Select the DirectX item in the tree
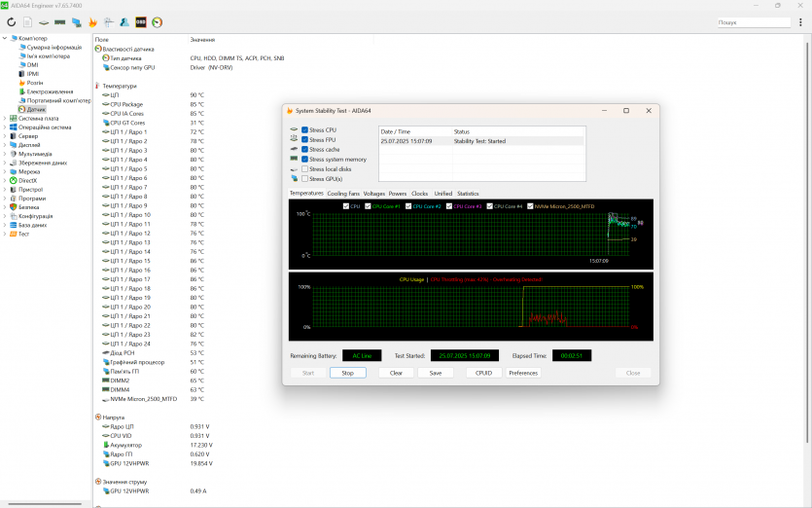The height and width of the screenshot is (508, 812). [26, 180]
